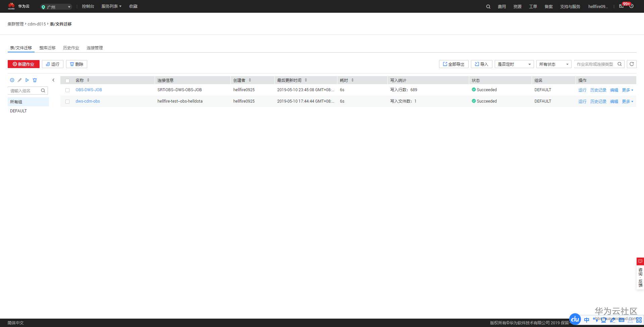Change language via 简体中文 in footer

[16, 323]
